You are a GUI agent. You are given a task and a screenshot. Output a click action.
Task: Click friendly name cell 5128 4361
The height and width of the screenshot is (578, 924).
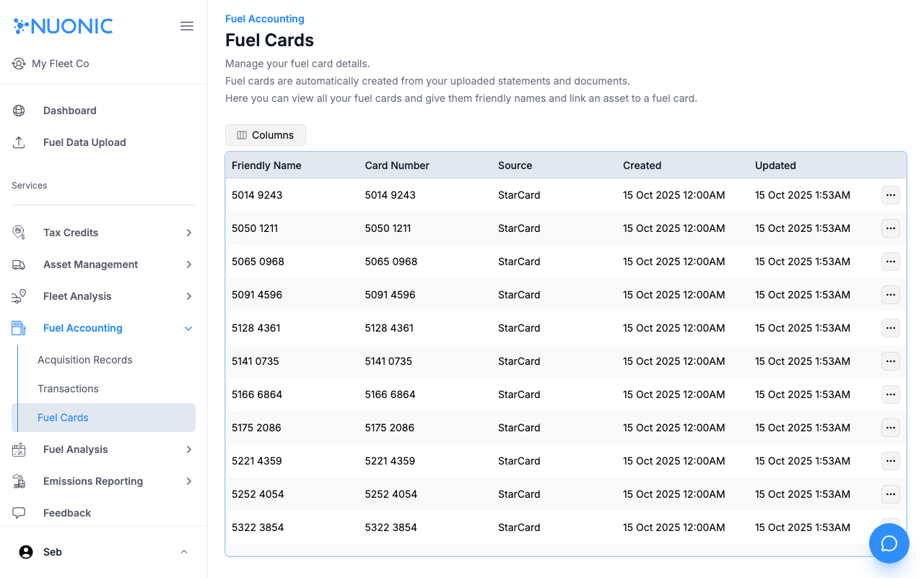pyautogui.click(x=256, y=328)
